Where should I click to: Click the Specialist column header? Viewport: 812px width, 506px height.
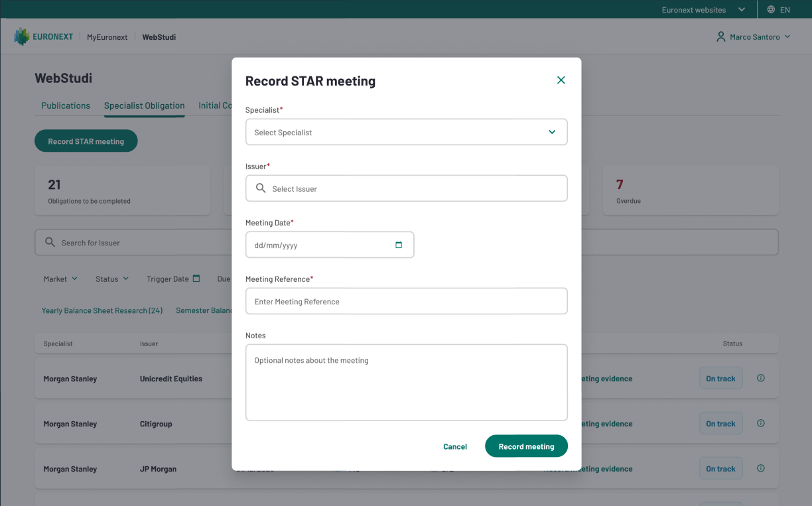click(x=58, y=344)
